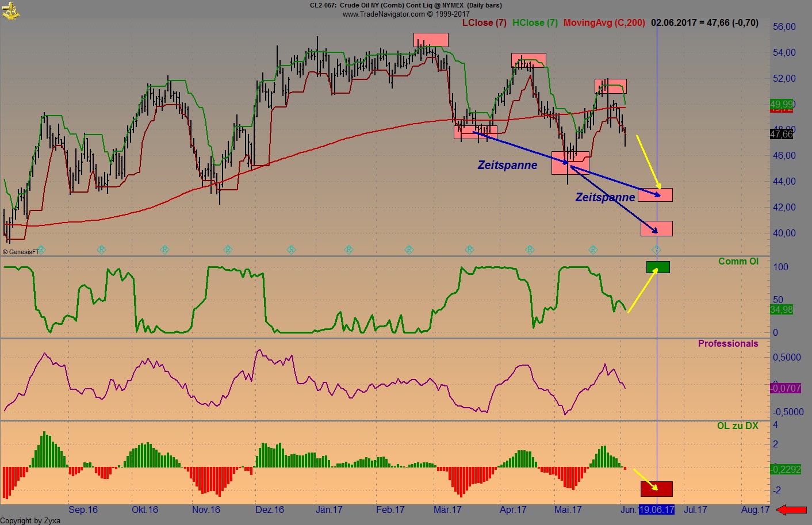Click the diamond marker on the blue vertical line
This screenshot has height=525, width=812.
pos(656,249)
